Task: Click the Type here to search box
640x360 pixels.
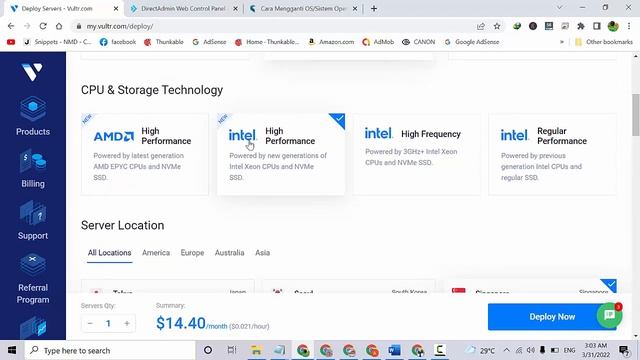Action: (x=110, y=350)
